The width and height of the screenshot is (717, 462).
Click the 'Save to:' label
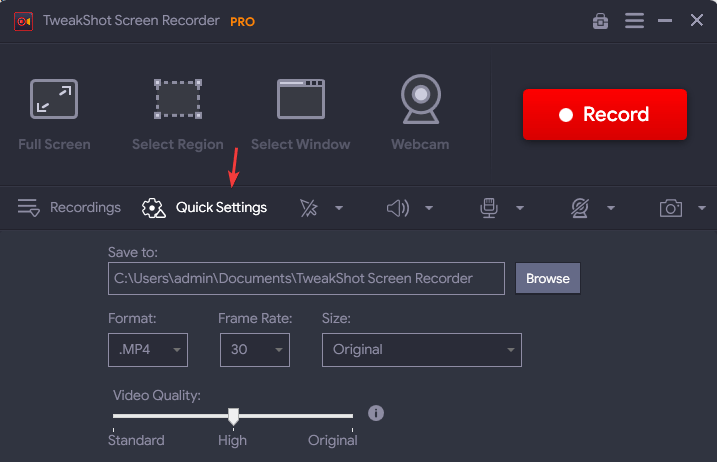tap(133, 252)
